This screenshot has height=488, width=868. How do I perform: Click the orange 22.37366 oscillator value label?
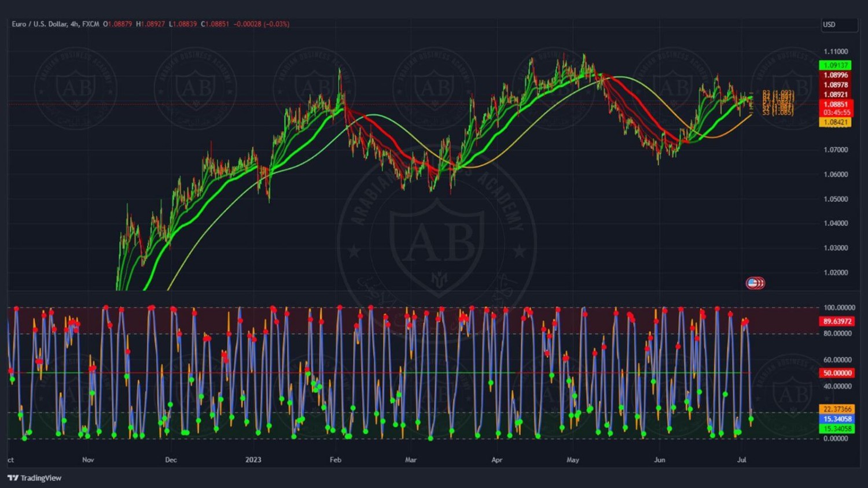(837, 409)
